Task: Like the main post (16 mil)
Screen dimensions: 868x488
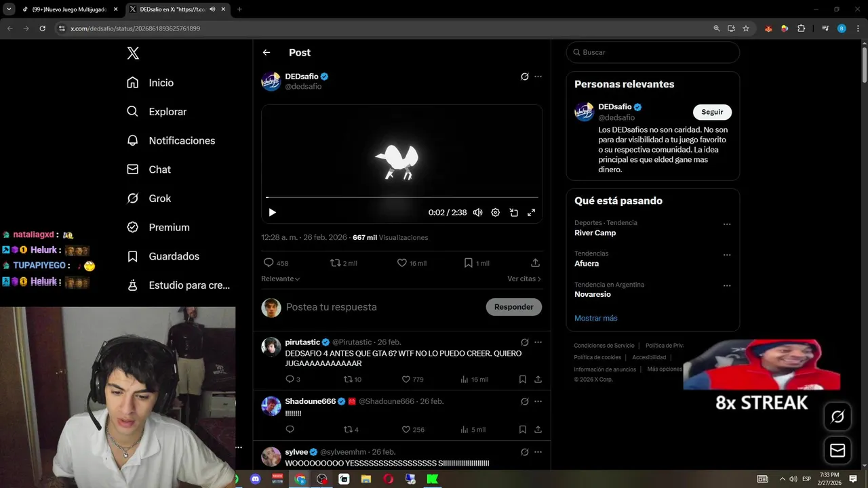Action: tap(412, 263)
